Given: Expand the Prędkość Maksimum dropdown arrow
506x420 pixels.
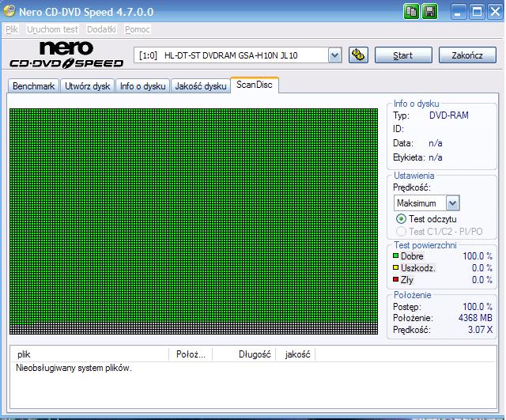Looking at the screenshot, I should coord(452,203).
